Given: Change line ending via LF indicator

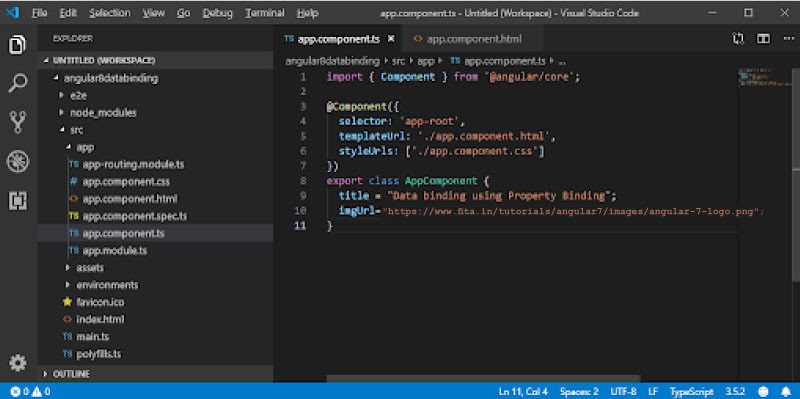Looking at the screenshot, I should 653,392.
